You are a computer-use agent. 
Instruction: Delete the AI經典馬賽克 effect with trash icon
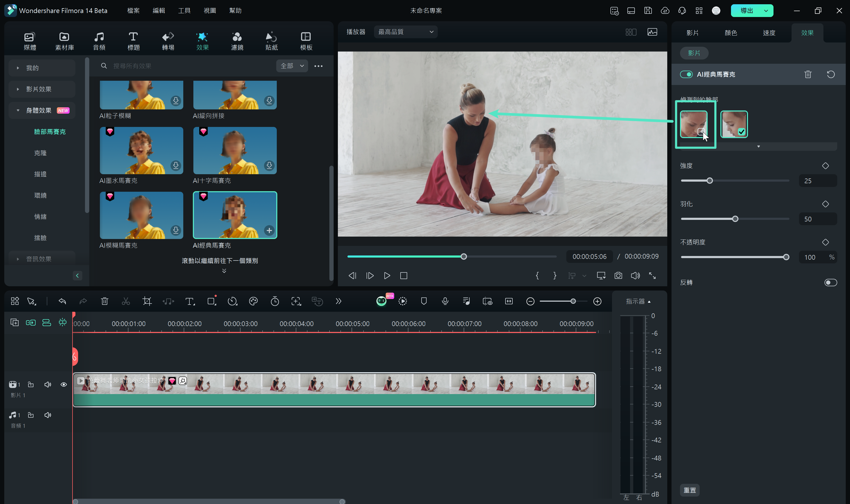click(x=808, y=74)
